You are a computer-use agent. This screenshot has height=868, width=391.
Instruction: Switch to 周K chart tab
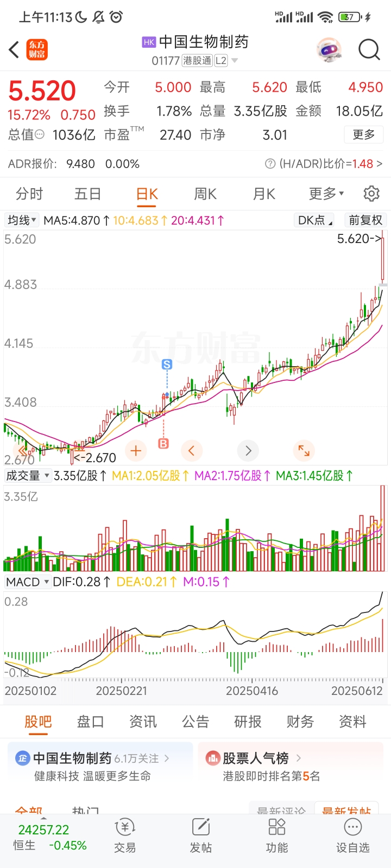[x=205, y=194]
